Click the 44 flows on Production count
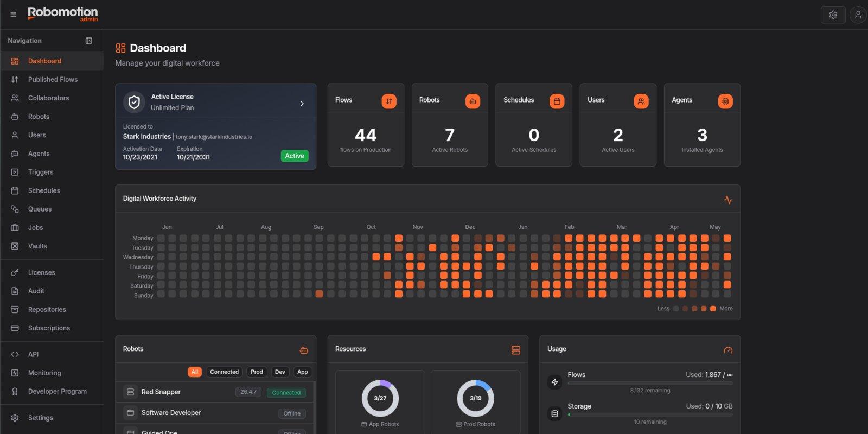This screenshot has height=434, width=868. (366, 135)
